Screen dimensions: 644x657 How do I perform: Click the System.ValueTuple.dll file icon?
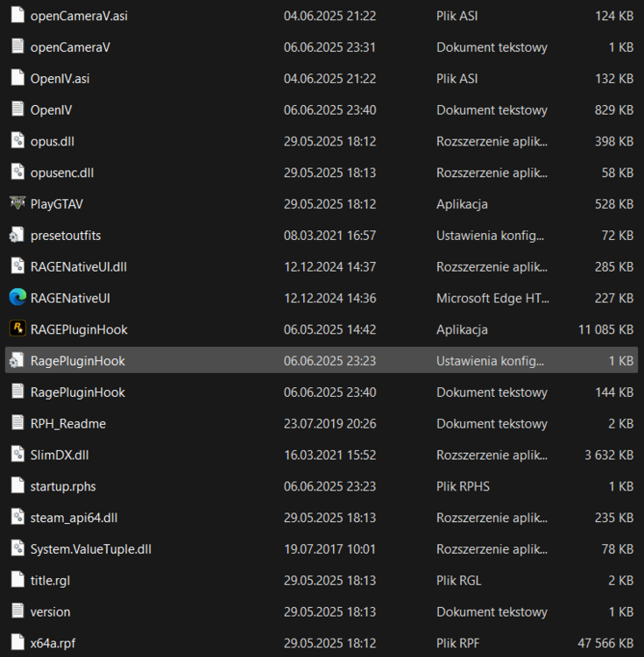[18, 548]
